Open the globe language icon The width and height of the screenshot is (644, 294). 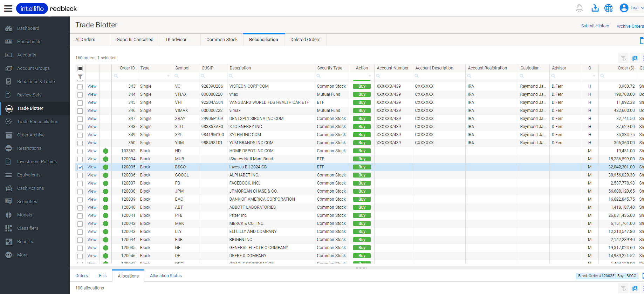coord(609,8)
